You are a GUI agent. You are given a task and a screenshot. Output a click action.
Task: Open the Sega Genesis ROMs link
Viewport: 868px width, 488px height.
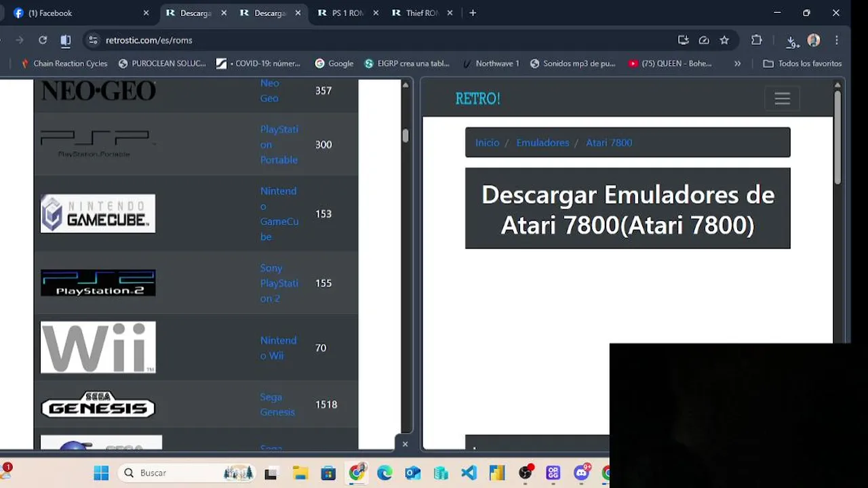pyautogui.click(x=278, y=405)
